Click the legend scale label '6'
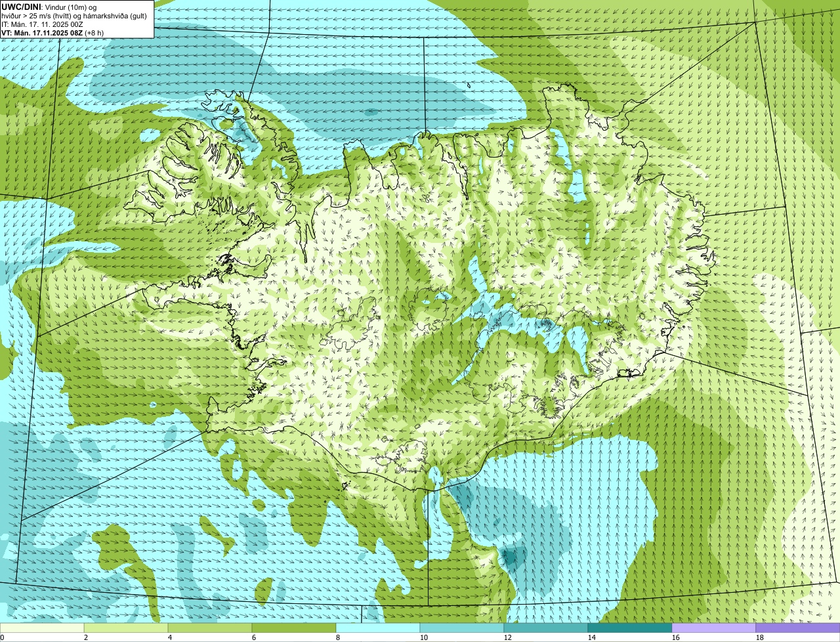This screenshot has height=642, width=840. click(254, 637)
